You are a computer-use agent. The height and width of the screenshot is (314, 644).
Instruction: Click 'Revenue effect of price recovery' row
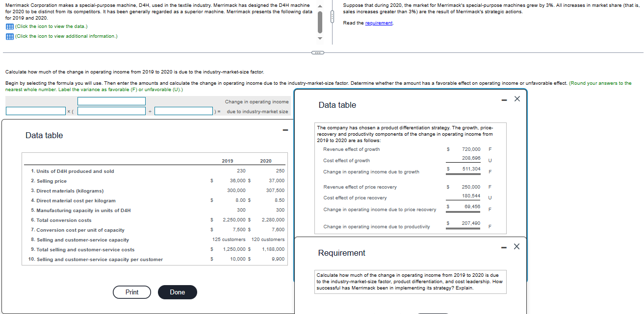click(x=407, y=187)
